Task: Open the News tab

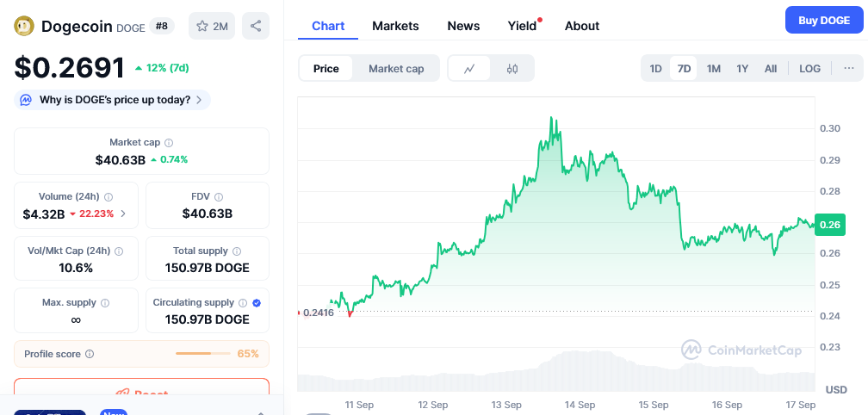Action: tap(463, 26)
